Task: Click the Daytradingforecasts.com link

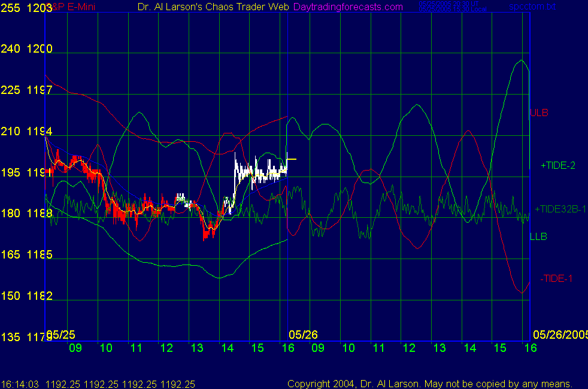Action: click(x=348, y=7)
